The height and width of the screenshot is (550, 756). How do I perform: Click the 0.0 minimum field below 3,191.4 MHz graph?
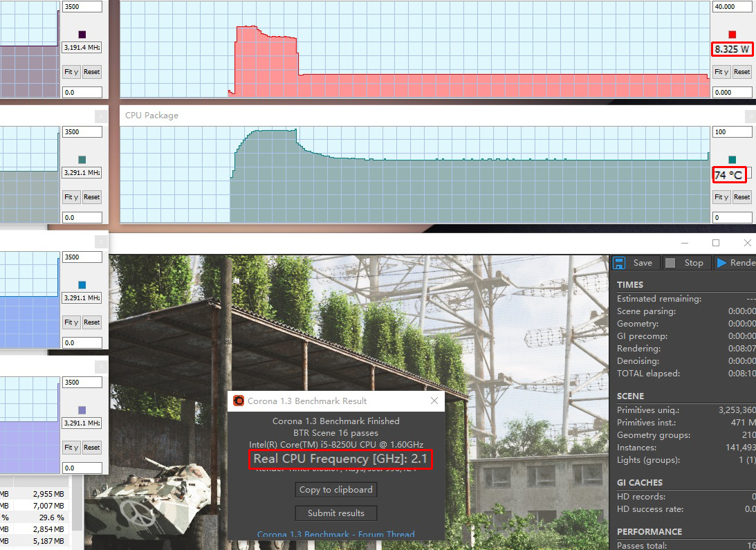coord(82,92)
